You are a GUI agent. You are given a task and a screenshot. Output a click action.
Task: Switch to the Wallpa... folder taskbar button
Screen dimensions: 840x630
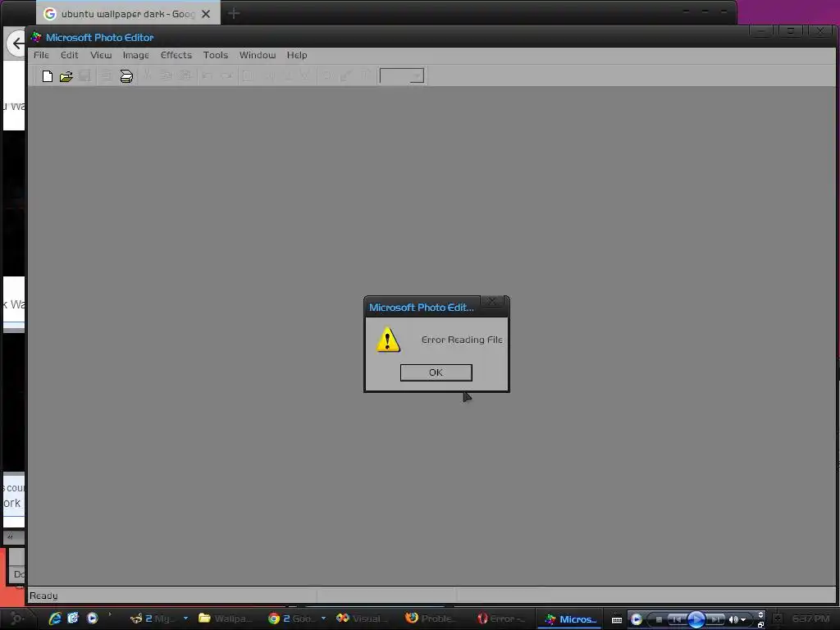(x=225, y=619)
